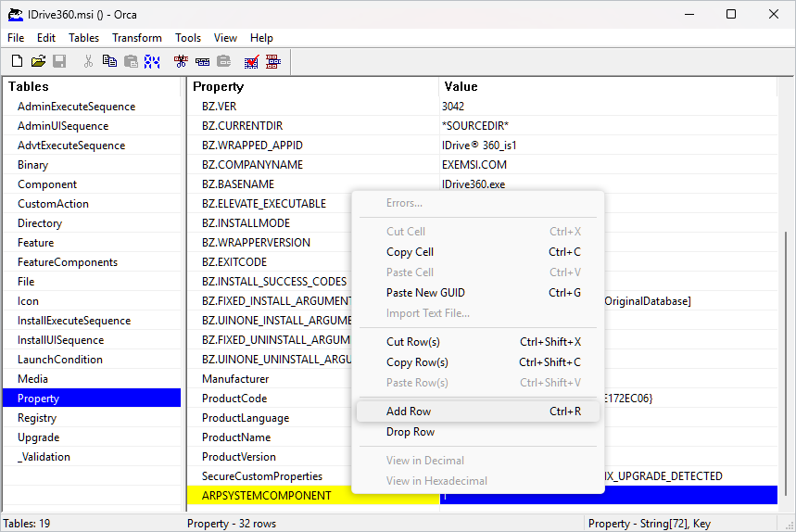Choose Add Row from context menu

click(x=409, y=412)
